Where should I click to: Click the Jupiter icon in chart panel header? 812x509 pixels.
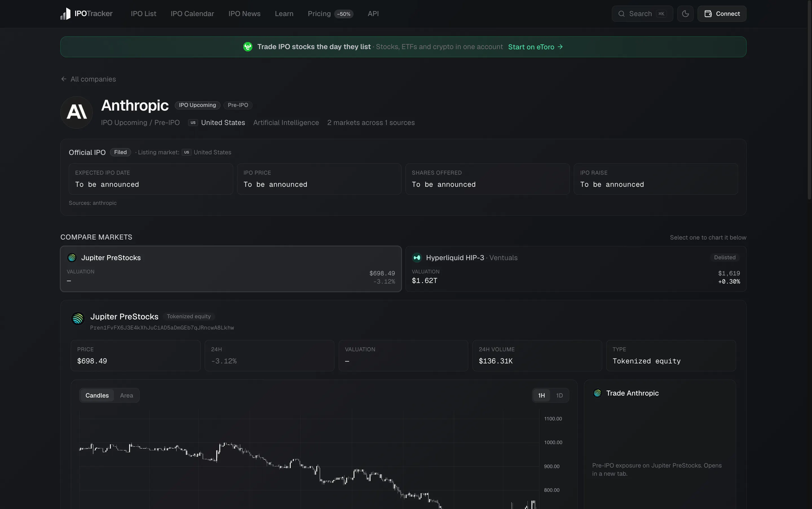tap(78, 319)
